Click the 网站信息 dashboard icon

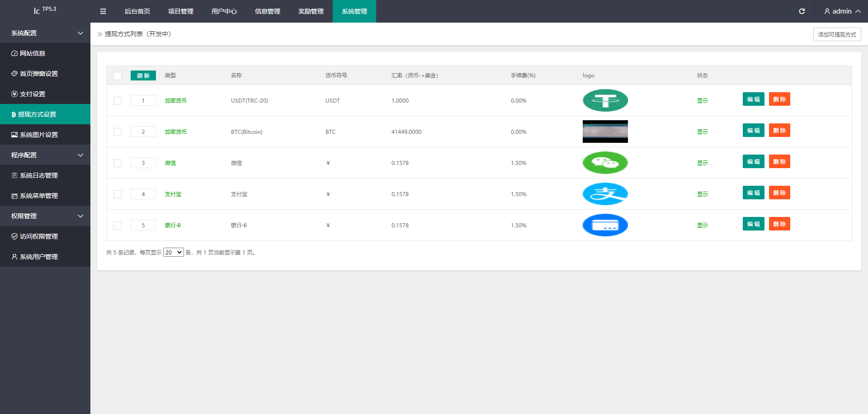14,53
